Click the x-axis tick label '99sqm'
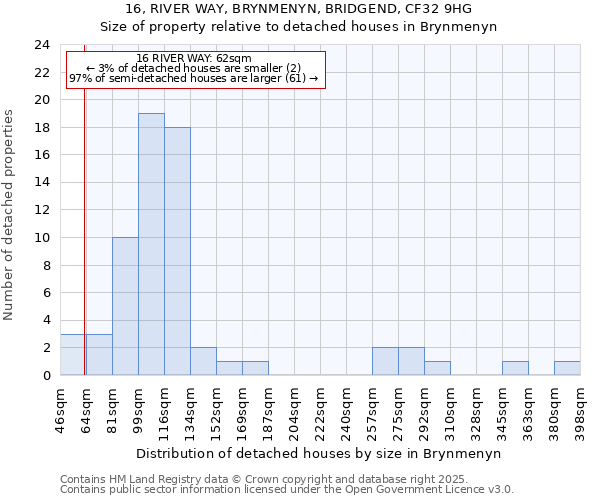600x500 pixels. (x=138, y=411)
